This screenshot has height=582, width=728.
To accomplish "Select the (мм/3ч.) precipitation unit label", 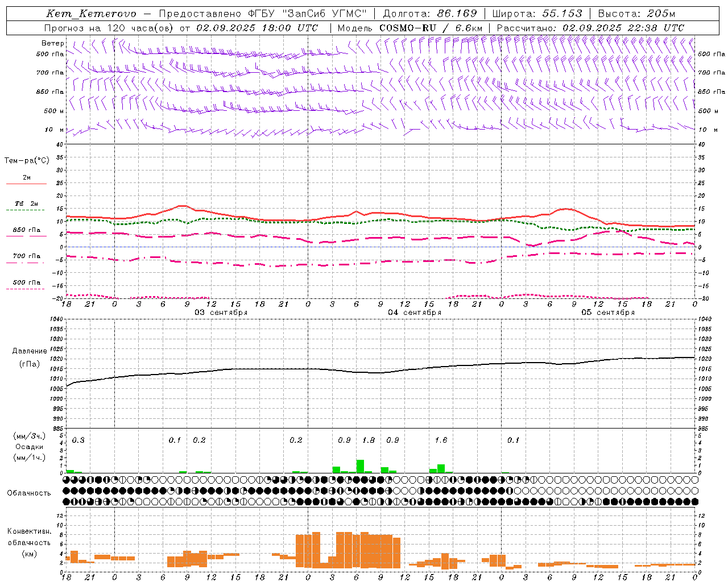I will coord(30,436).
